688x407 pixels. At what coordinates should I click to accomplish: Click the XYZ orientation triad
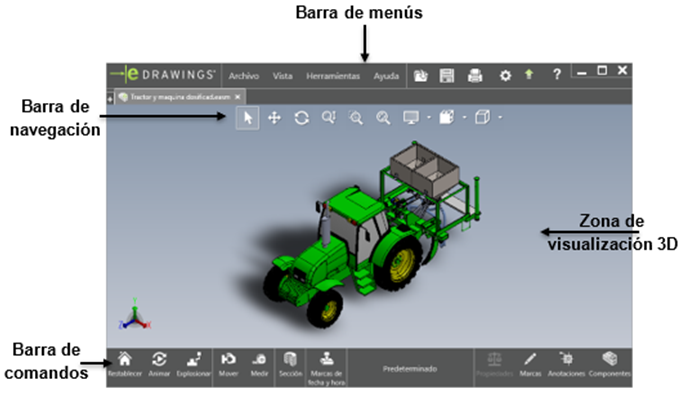click(x=135, y=315)
